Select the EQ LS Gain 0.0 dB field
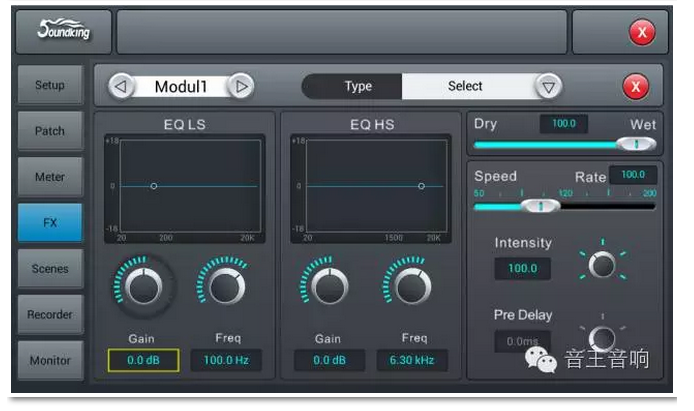 pyautogui.click(x=143, y=361)
